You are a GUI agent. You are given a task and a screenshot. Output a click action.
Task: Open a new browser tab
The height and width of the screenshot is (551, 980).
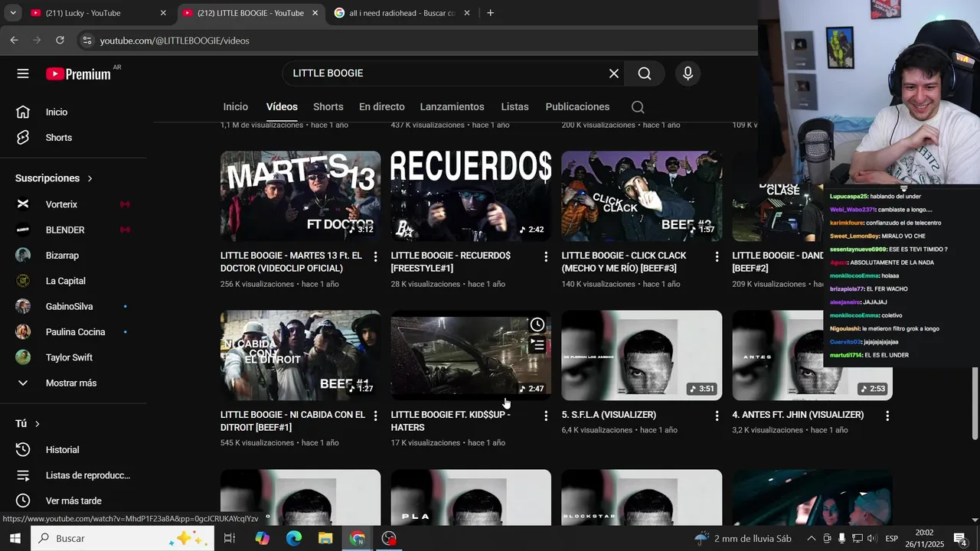pos(490,13)
